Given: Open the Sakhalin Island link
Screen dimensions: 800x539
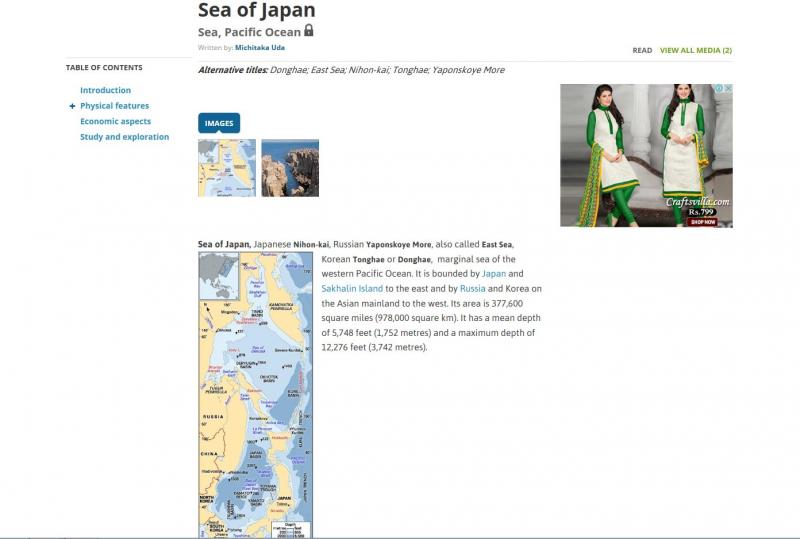Looking at the screenshot, I should click(352, 288).
